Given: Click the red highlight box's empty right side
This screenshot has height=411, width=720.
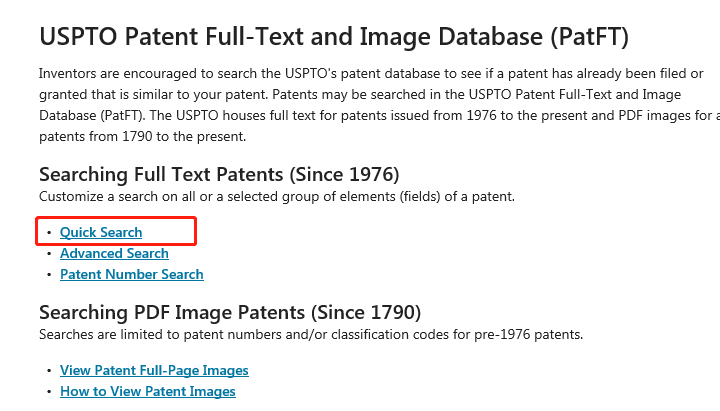Looking at the screenshot, I should [170, 232].
